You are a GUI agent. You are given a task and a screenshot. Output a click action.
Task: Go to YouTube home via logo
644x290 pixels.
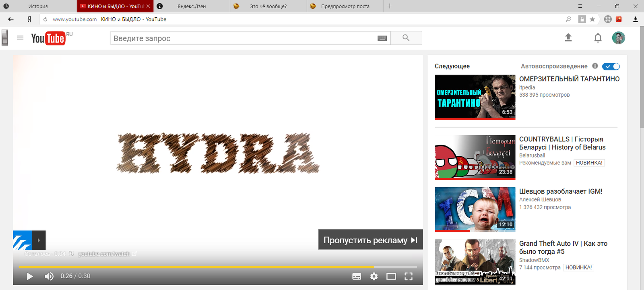point(48,38)
